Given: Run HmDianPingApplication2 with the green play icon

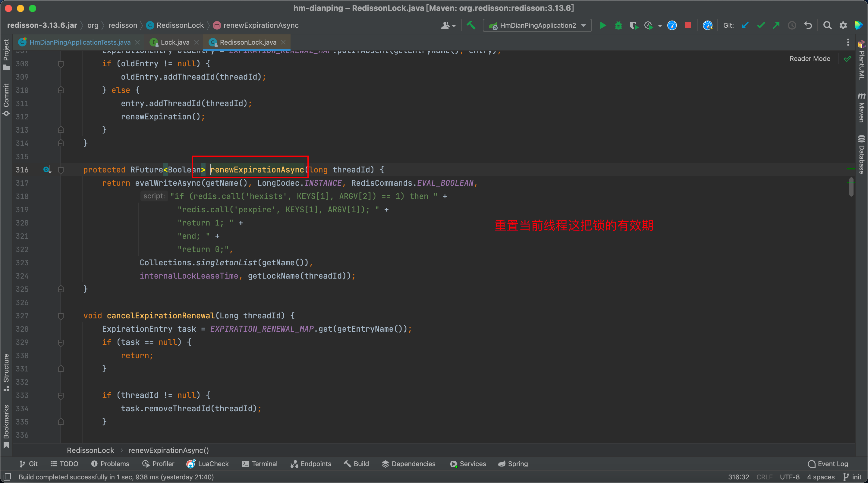Looking at the screenshot, I should pyautogui.click(x=603, y=25).
